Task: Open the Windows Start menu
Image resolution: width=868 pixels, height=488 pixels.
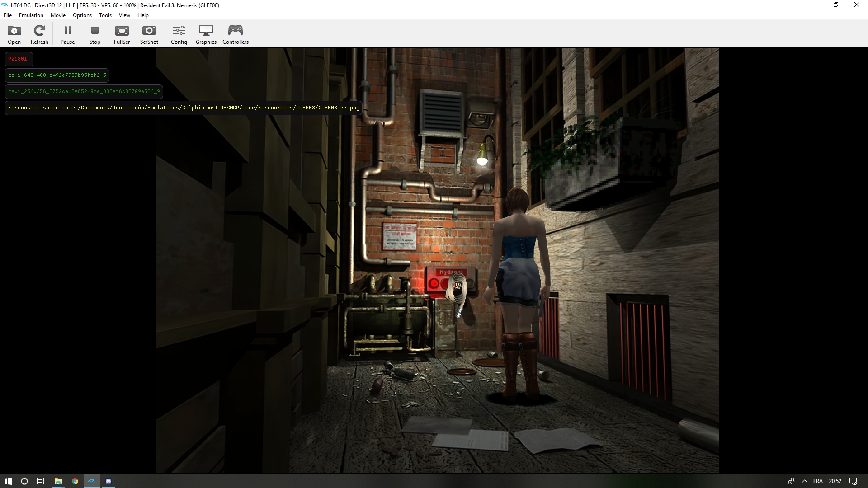Action: click(8, 481)
